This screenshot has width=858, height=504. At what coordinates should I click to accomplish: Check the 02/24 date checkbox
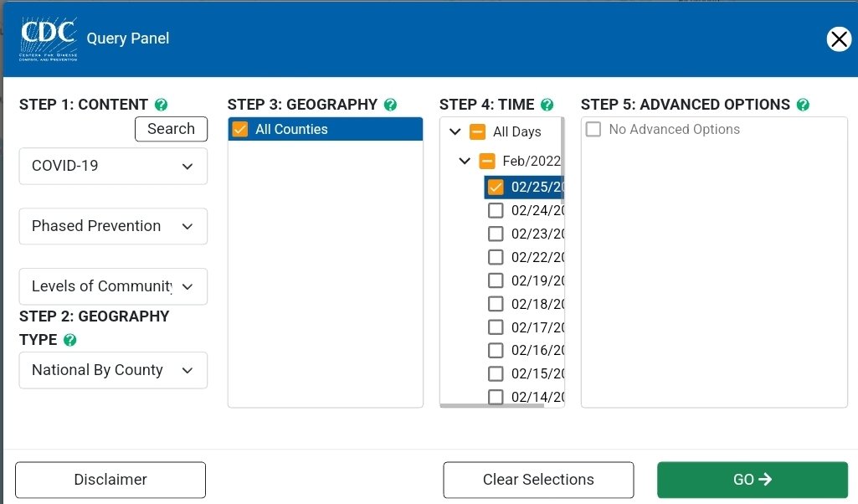[496, 210]
